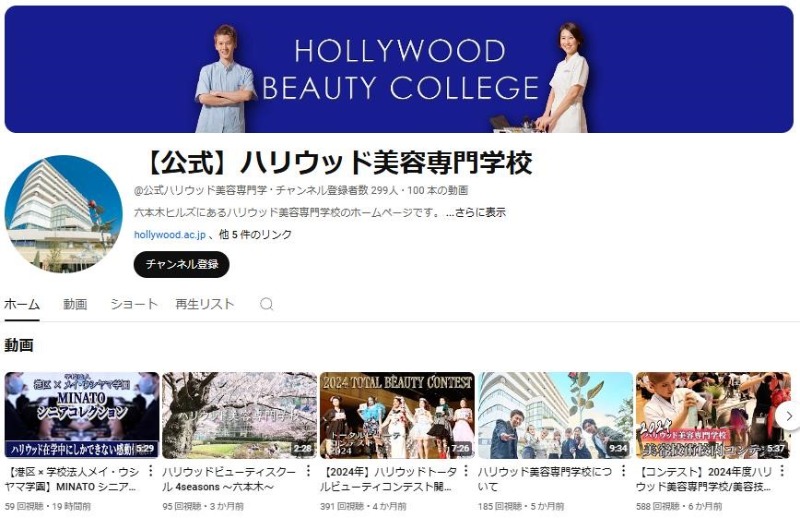This screenshot has height=518, width=800.
Task: Play the cherry blossom 4seasons thumbnail
Action: coord(239,415)
